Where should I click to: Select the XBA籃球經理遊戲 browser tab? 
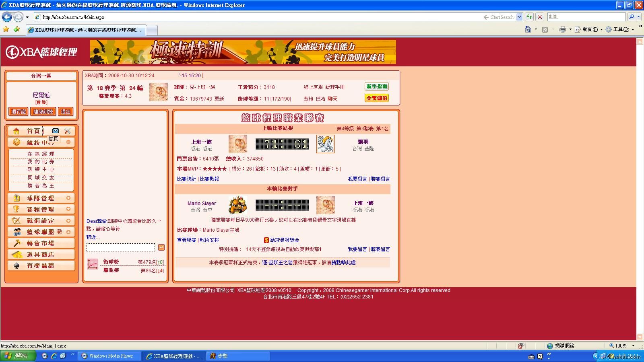click(x=85, y=30)
